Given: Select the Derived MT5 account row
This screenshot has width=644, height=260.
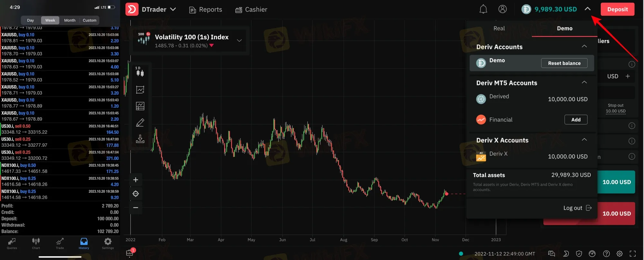Looking at the screenshot, I should [532, 99].
